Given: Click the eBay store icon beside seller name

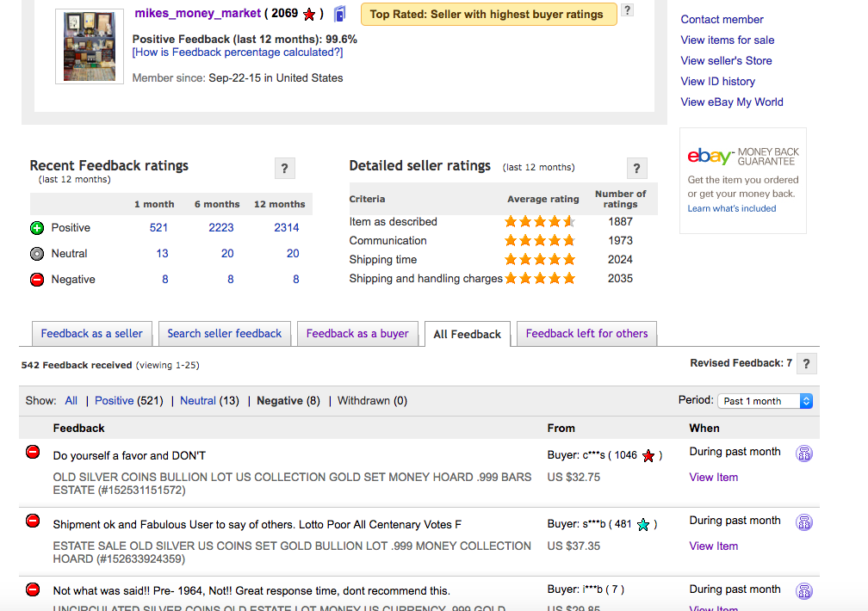Looking at the screenshot, I should pyautogui.click(x=340, y=14).
